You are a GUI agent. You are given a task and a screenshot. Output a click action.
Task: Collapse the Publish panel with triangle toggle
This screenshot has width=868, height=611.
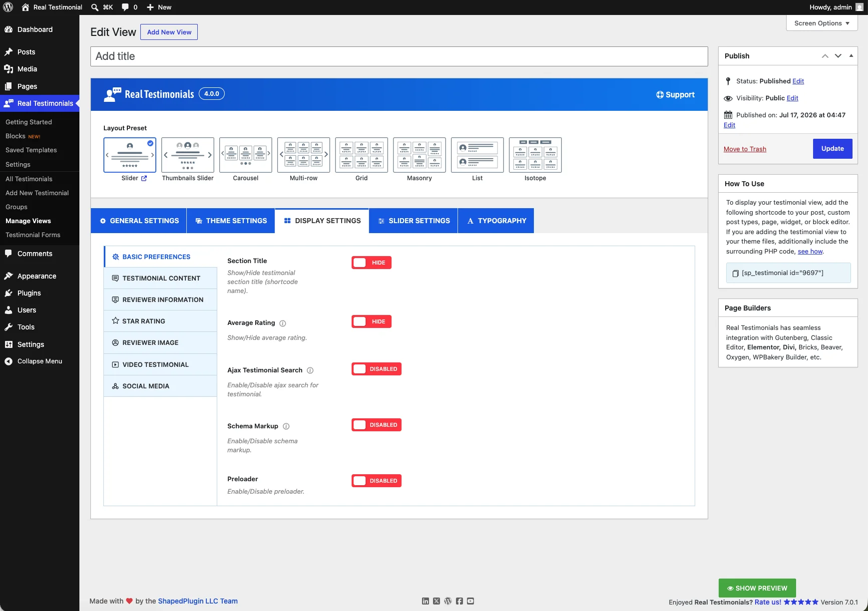[x=851, y=56]
